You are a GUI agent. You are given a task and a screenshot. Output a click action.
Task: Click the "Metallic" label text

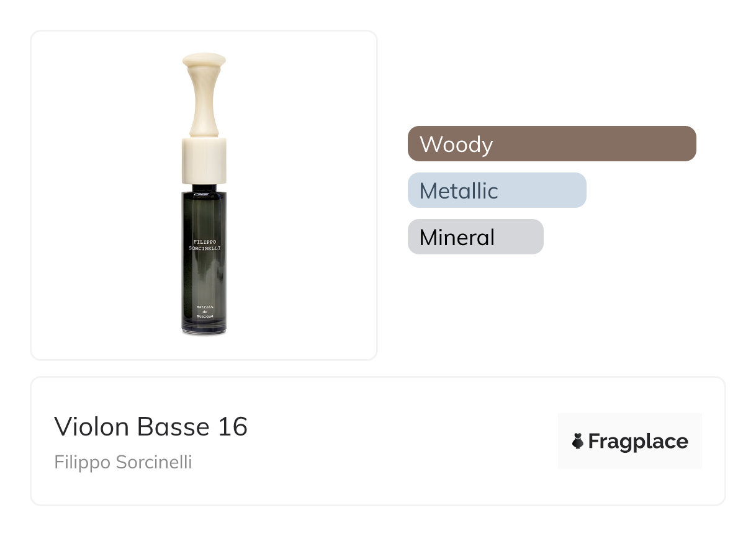tap(459, 190)
